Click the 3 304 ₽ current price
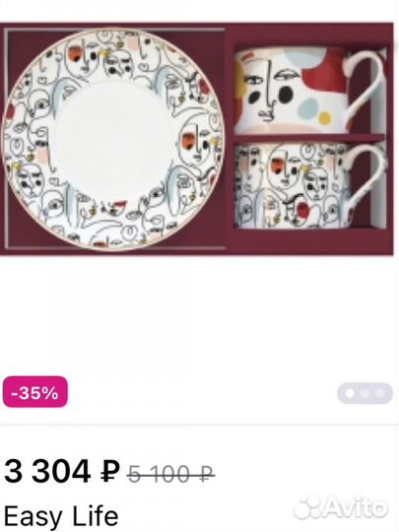Image resolution: width=399 pixels, height=532 pixels. click(x=62, y=471)
